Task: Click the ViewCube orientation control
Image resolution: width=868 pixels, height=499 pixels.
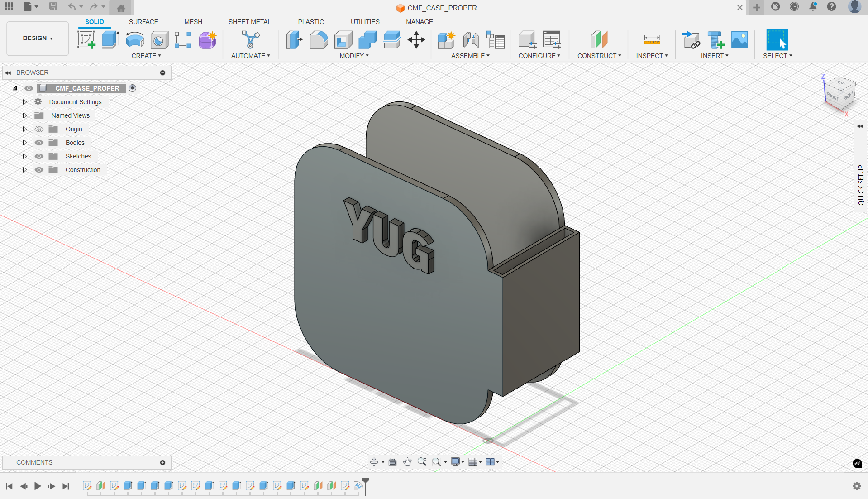Action: (840, 94)
